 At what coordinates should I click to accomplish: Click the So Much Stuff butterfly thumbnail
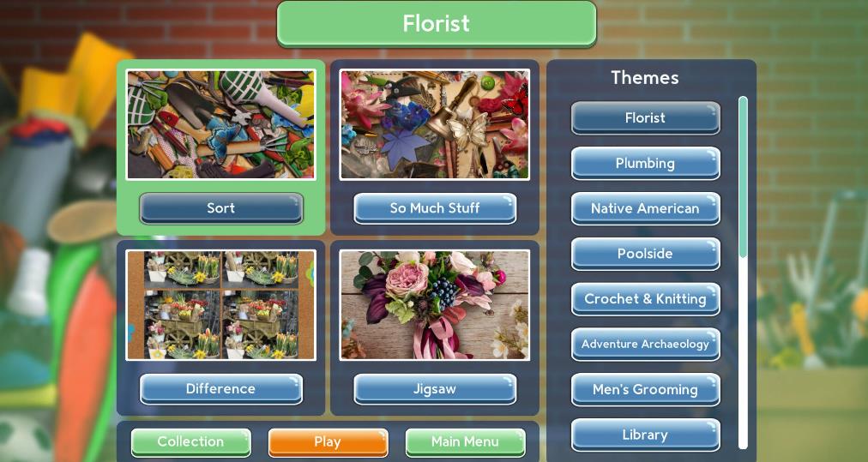tap(435, 124)
